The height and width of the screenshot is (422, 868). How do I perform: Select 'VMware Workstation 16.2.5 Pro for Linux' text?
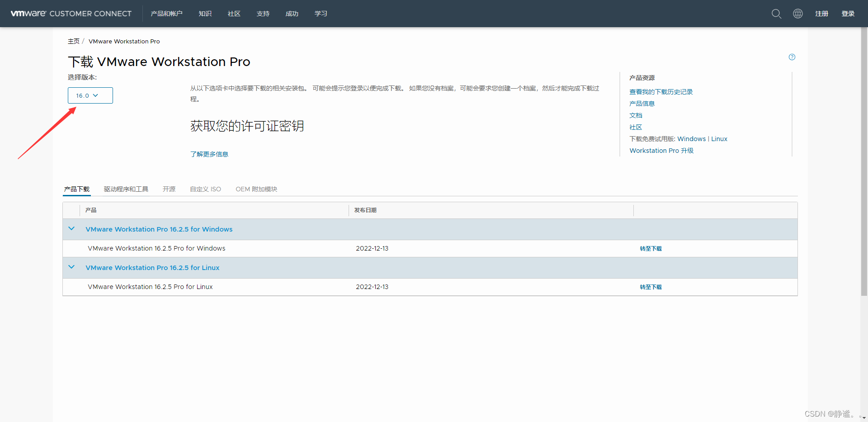click(150, 287)
